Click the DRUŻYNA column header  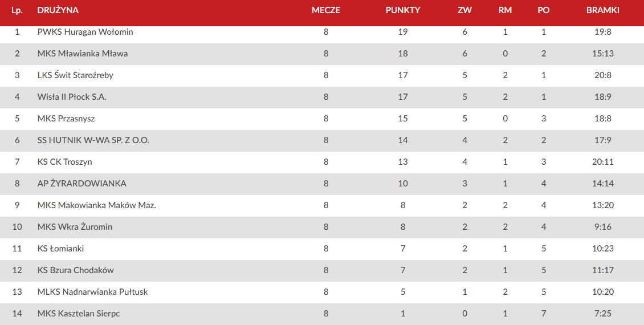[58, 10]
